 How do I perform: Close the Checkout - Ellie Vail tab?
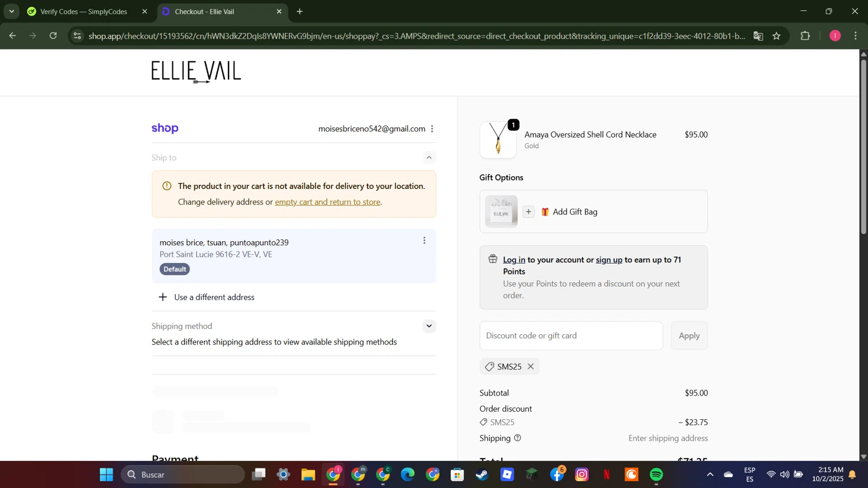click(x=279, y=12)
